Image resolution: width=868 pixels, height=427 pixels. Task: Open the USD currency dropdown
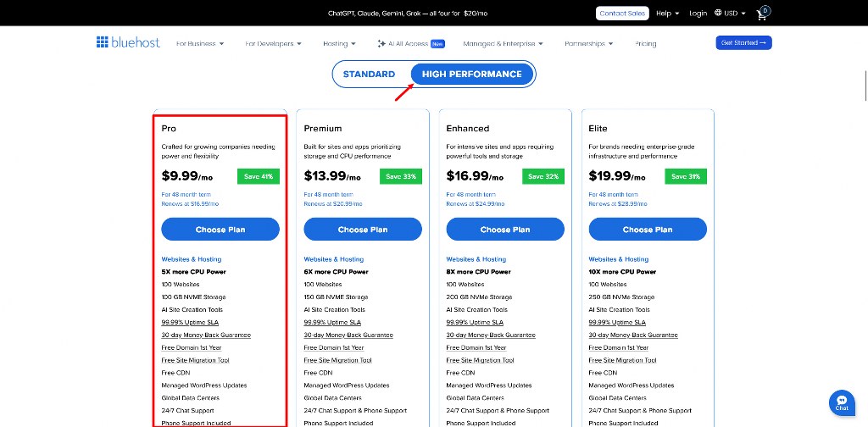pyautogui.click(x=735, y=14)
